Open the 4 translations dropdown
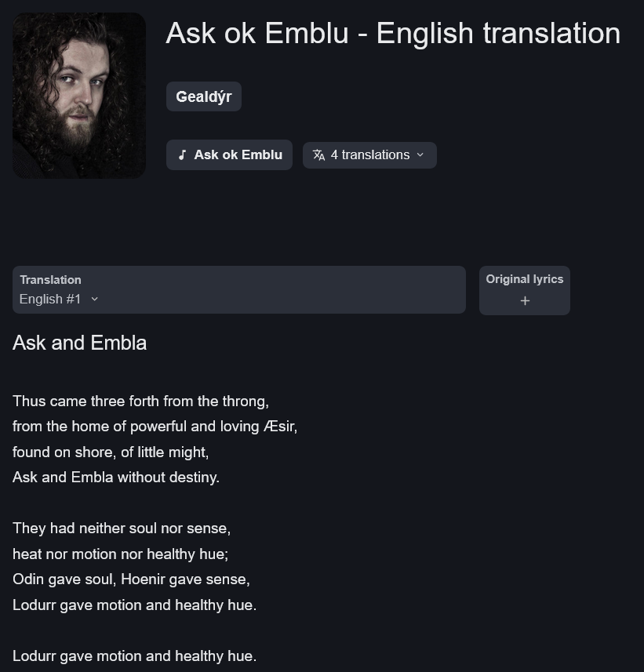This screenshot has width=644, height=672. coord(369,154)
